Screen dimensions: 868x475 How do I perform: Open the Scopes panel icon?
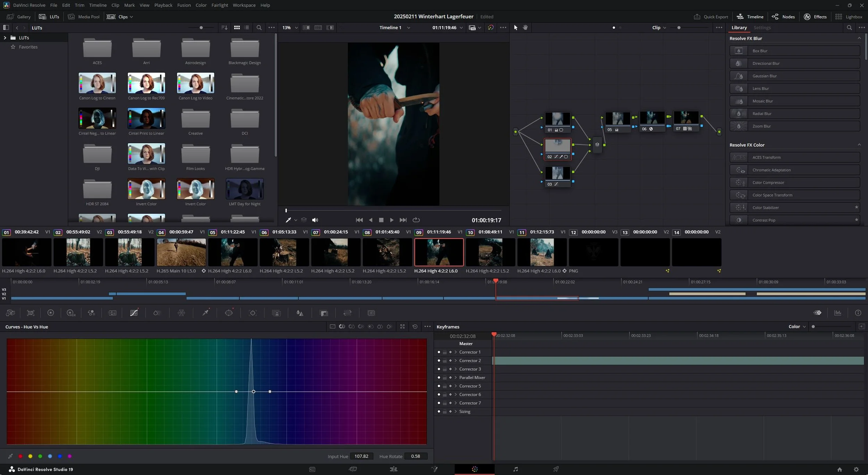[x=838, y=313]
